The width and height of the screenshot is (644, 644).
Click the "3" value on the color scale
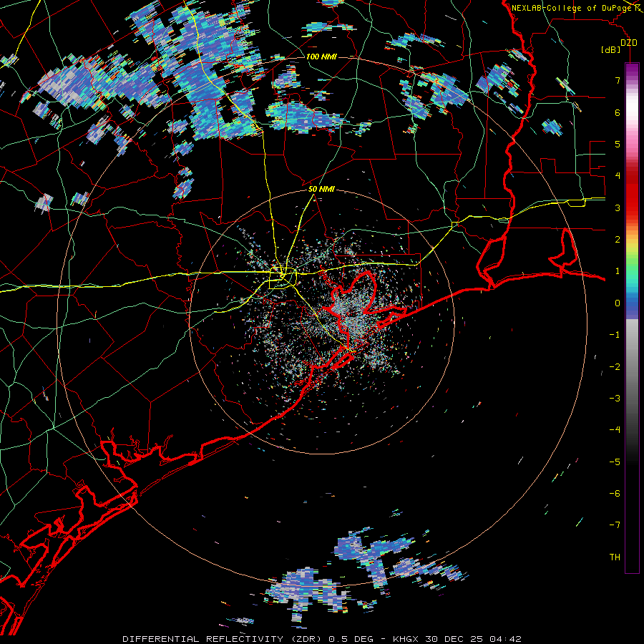click(617, 208)
